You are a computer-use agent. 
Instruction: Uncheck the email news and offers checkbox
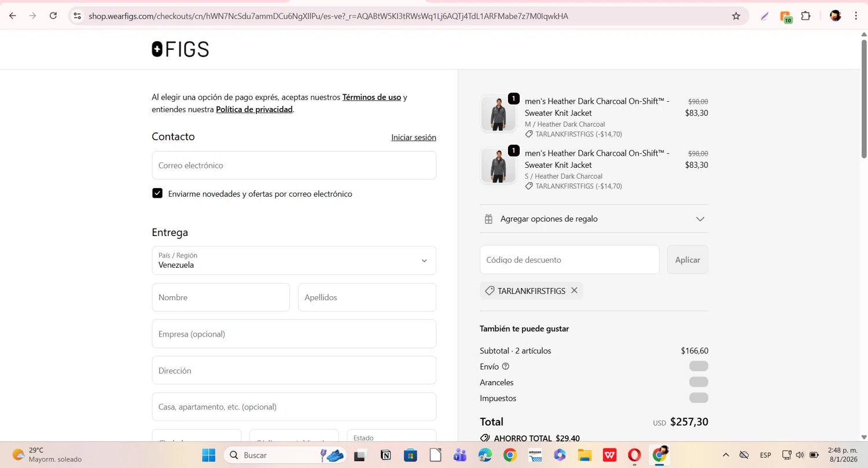point(157,193)
